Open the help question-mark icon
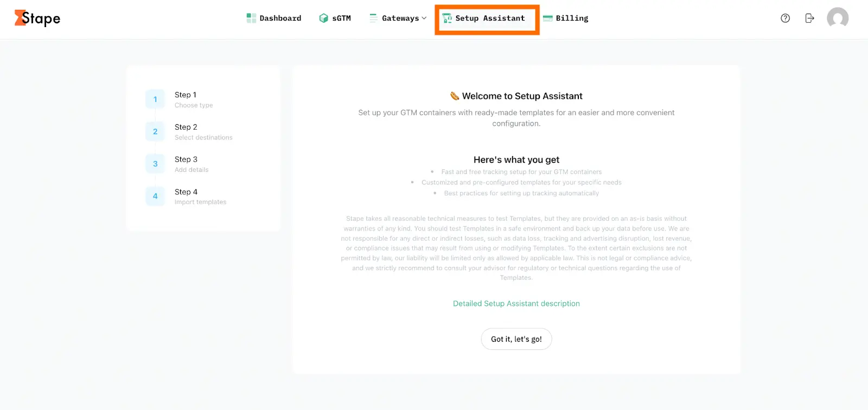 click(x=786, y=18)
